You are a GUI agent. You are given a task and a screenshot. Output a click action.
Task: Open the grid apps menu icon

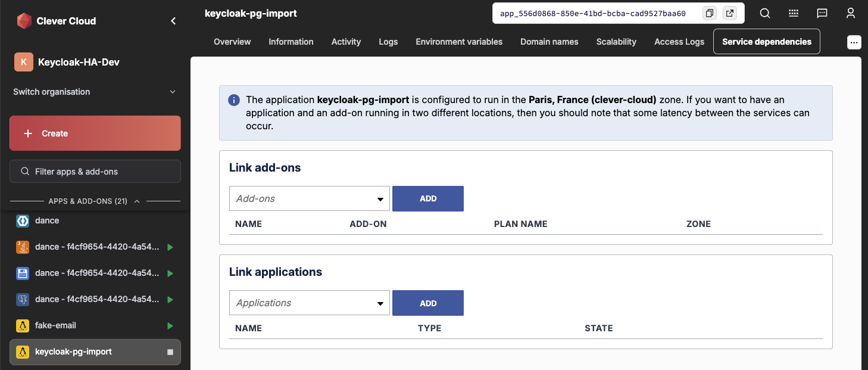click(x=794, y=13)
